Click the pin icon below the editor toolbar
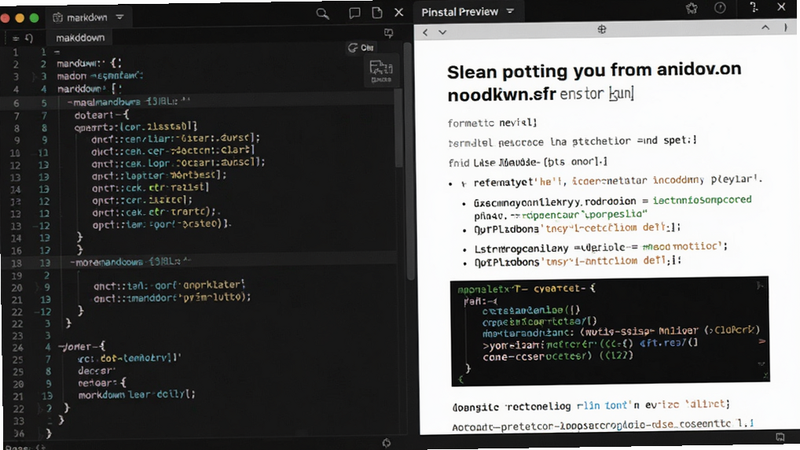 [x=389, y=34]
